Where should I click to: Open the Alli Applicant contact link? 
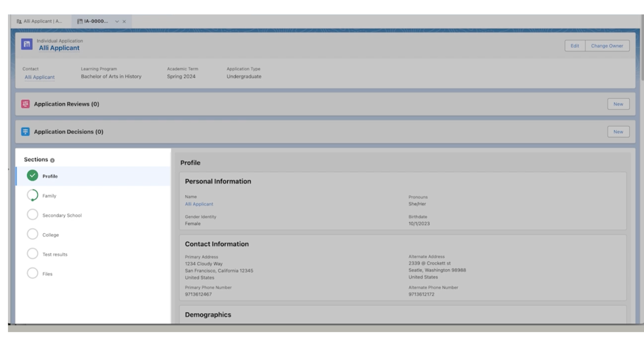(40, 77)
